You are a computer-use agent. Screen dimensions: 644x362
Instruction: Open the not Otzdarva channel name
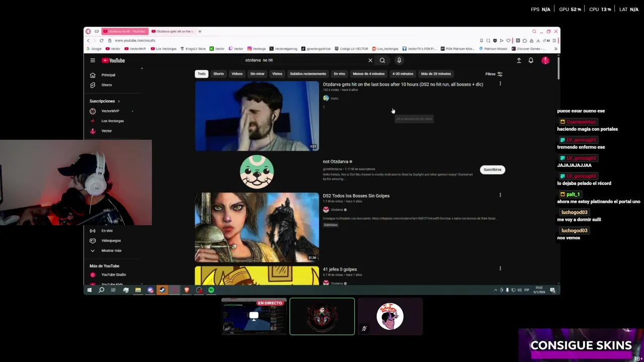click(x=336, y=161)
